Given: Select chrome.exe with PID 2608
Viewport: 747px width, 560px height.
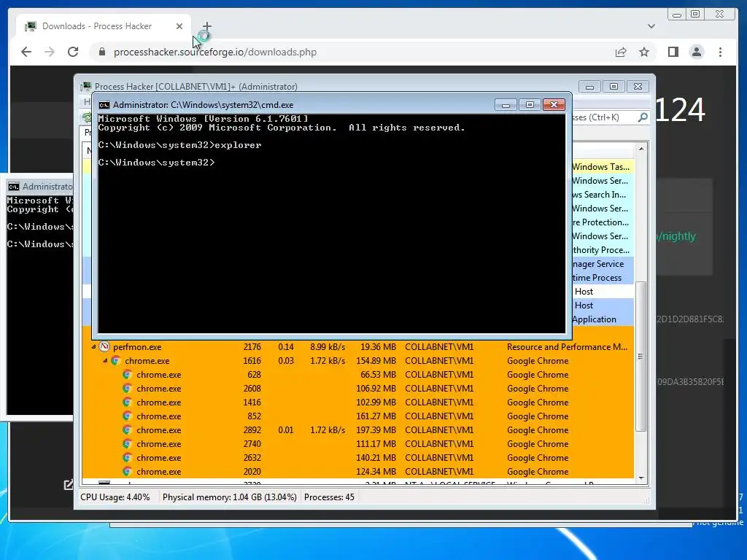Looking at the screenshot, I should tap(357, 388).
